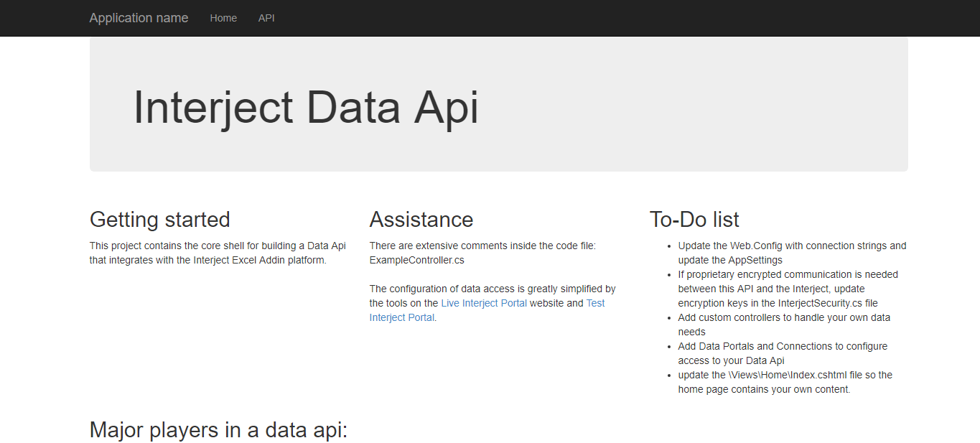
Task: Follow the Test Interject Portal link
Action: click(487, 310)
